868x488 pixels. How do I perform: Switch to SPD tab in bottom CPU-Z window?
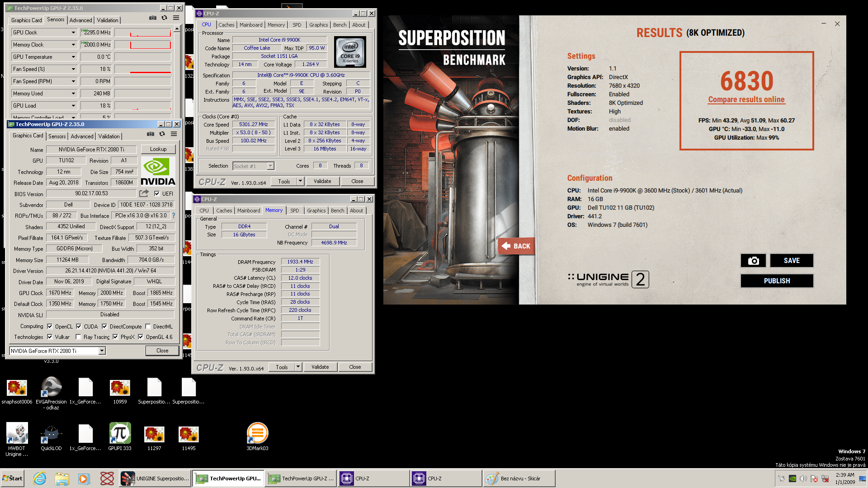tap(294, 211)
